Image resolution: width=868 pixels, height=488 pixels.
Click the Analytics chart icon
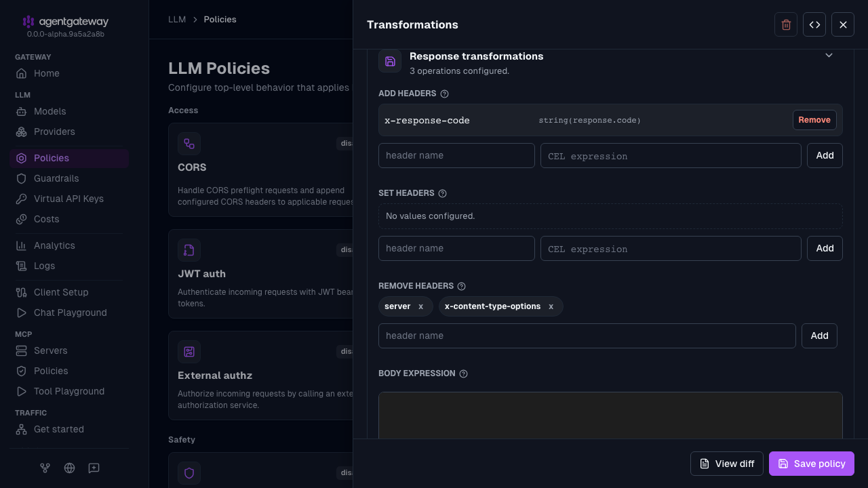click(x=21, y=245)
